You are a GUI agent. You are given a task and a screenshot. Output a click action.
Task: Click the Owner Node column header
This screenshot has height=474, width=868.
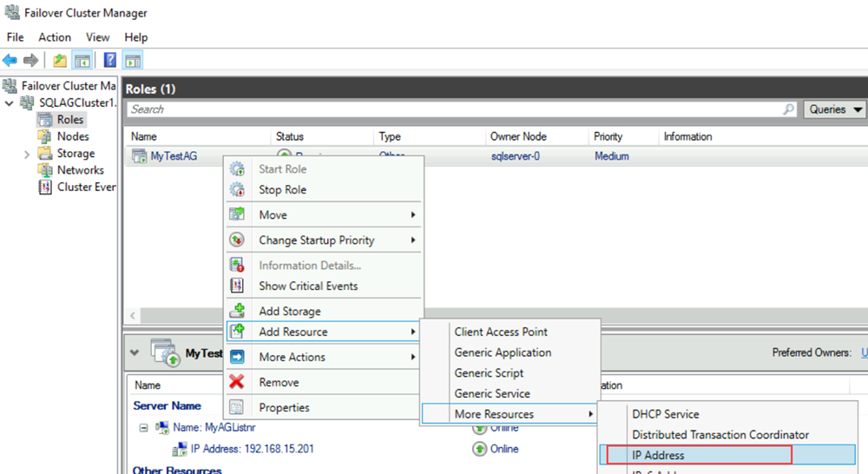517,136
